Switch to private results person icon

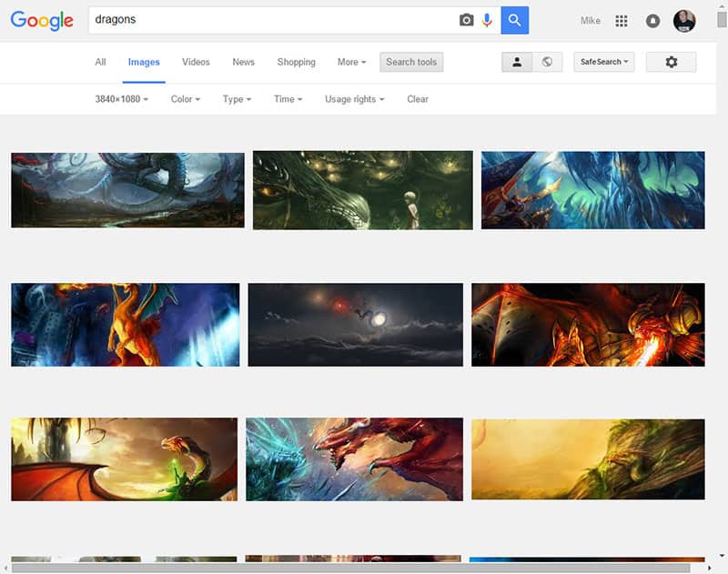(x=517, y=62)
